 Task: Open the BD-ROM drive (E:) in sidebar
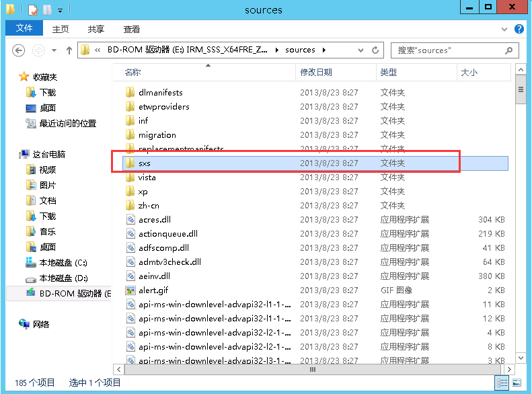(x=67, y=293)
